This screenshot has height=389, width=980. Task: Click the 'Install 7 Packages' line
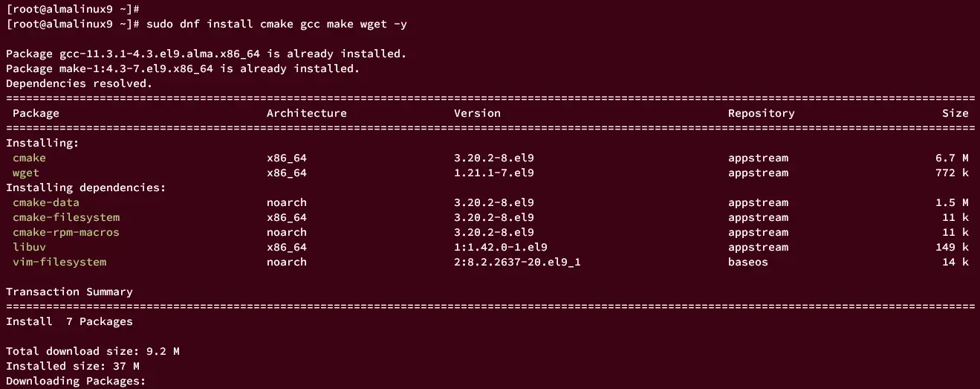(x=69, y=321)
